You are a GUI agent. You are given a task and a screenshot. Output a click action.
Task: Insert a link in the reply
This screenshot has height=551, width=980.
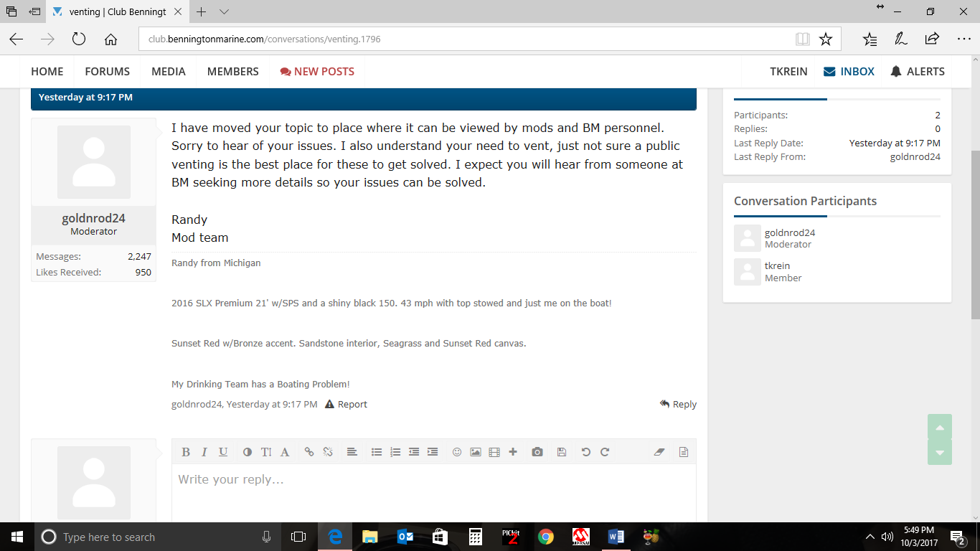coord(309,452)
